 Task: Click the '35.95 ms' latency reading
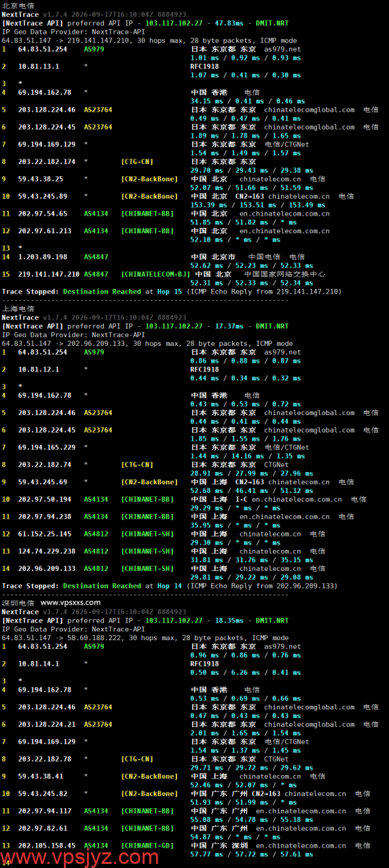(x=208, y=525)
